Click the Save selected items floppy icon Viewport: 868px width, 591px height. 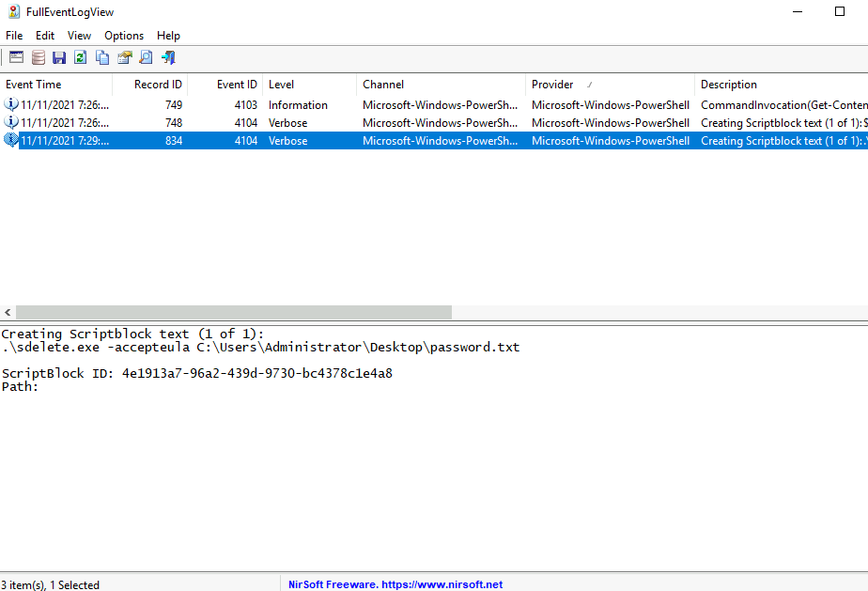59,58
